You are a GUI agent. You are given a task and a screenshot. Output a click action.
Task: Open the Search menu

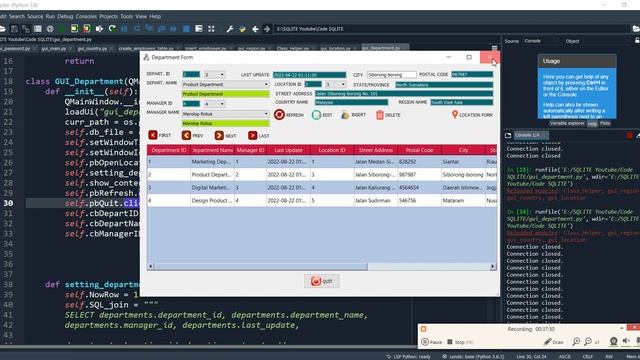tap(17, 16)
